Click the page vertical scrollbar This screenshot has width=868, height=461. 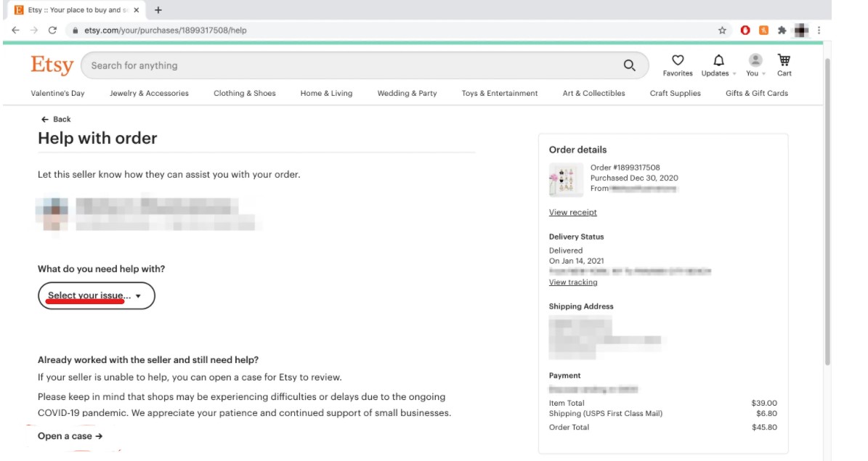[827, 211]
